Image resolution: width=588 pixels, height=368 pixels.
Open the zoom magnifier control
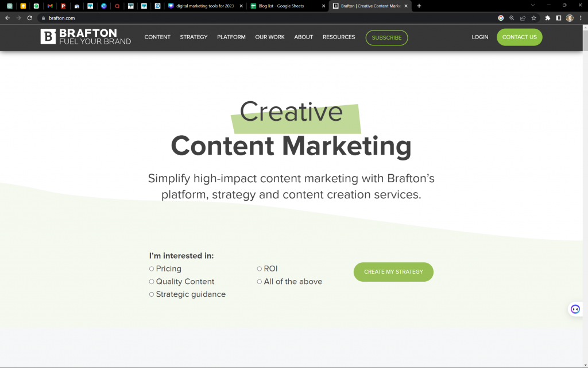tap(512, 18)
